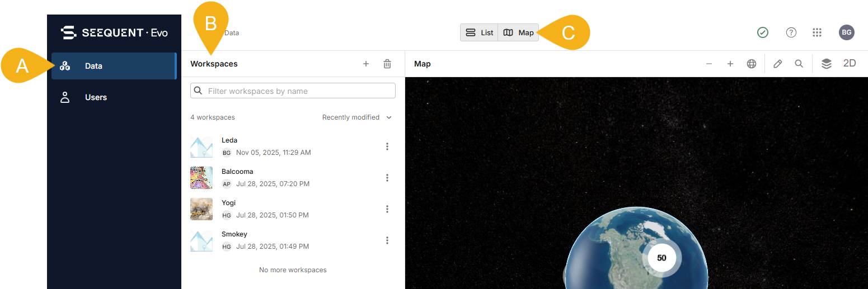Click the green status check icon
Screen dimensions: 868x289
[x=763, y=32]
